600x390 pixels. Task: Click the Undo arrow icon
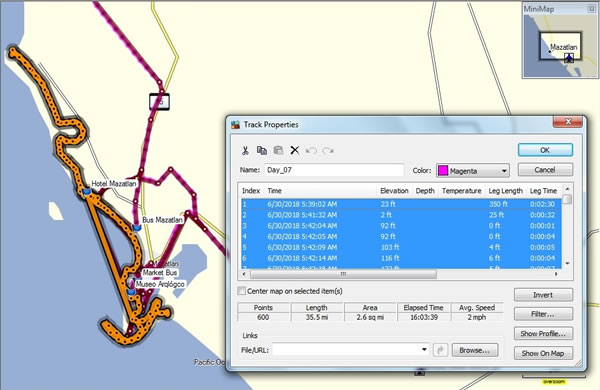coord(311,150)
